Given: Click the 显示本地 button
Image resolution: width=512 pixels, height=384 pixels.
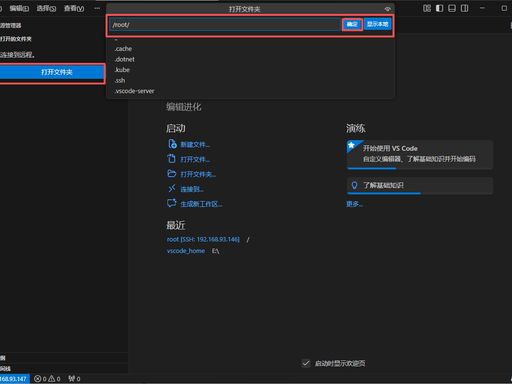Looking at the screenshot, I should pyautogui.click(x=377, y=24).
